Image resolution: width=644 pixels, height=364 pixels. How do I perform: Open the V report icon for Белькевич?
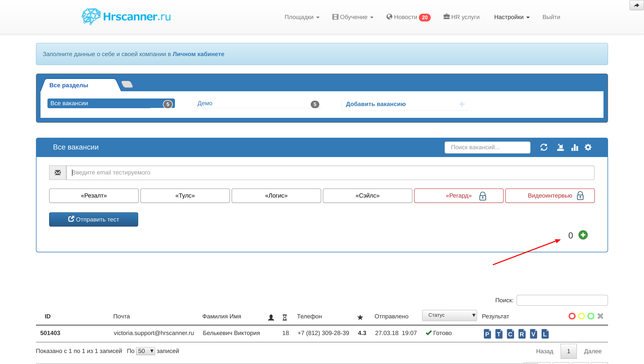point(533,334)
